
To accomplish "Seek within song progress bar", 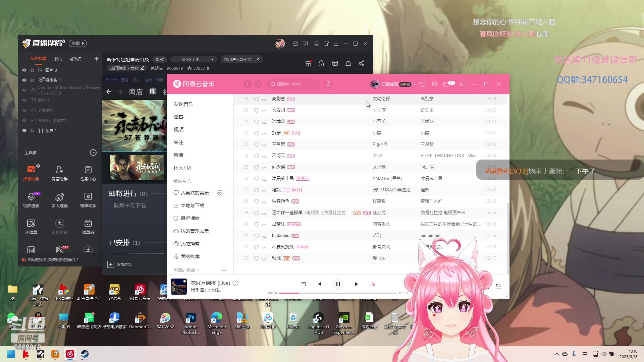I will click(338, 293).
